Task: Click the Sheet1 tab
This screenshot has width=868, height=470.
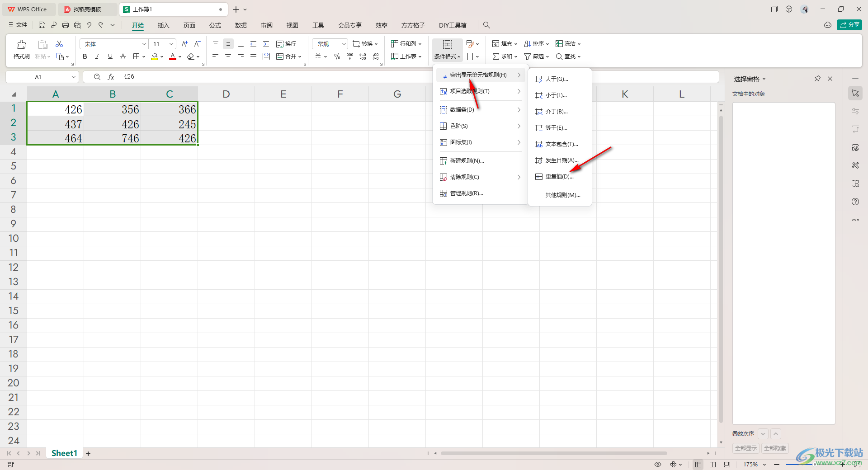Action: [x=64, y=453]
